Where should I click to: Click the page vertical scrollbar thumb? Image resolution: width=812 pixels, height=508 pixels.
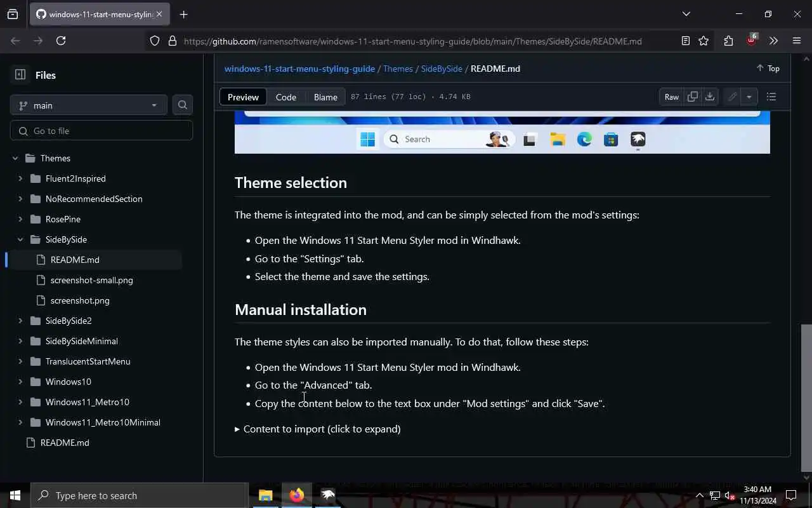pos(806,398)
